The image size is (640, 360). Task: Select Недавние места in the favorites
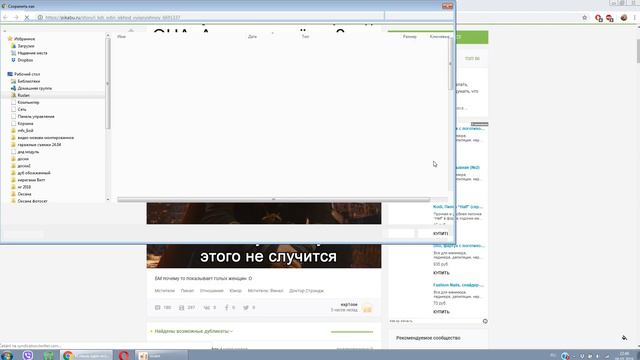tap(32, 53)
